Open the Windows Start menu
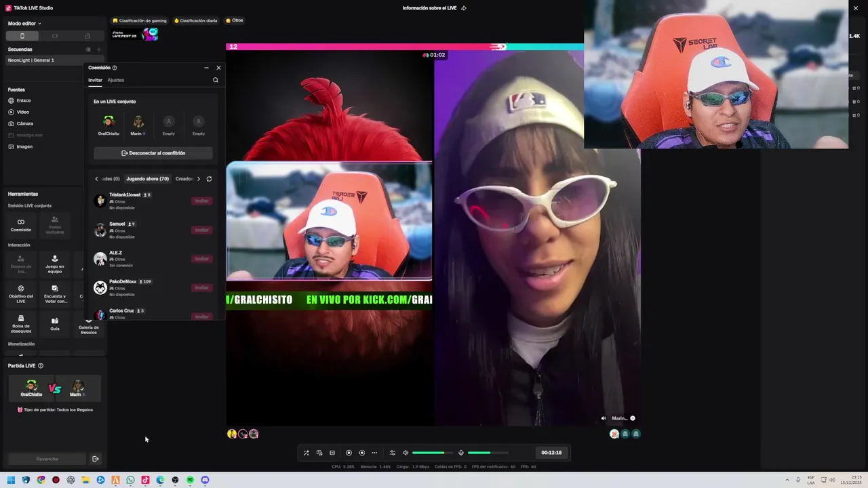 [11, 480]
